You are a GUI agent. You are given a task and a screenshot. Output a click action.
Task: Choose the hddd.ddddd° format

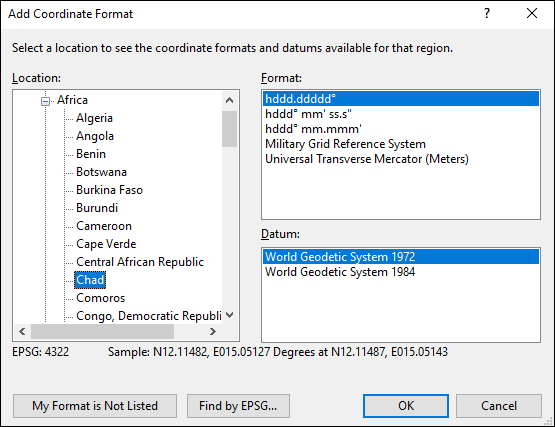pyautogui.click(x=401, y=99)
